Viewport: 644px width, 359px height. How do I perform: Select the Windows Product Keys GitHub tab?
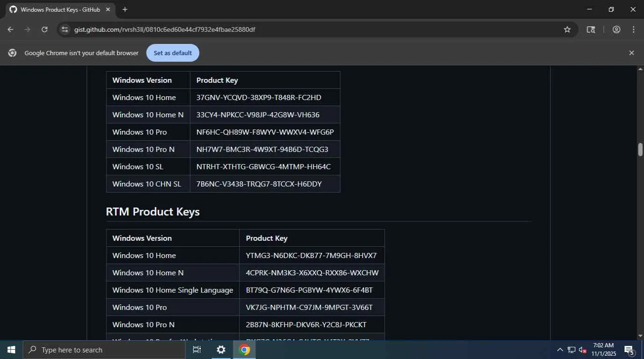pos(61,9)
